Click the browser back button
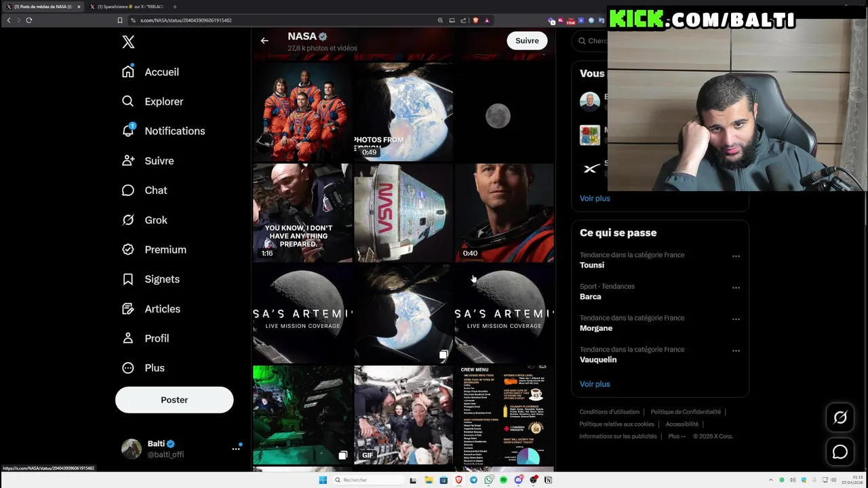The height and width of the screenshot is (488, 868). pos(9,20)
